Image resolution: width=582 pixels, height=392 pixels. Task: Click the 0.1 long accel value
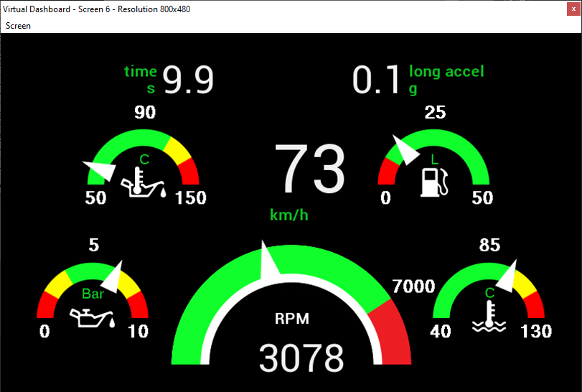click(x=376, y=80)
